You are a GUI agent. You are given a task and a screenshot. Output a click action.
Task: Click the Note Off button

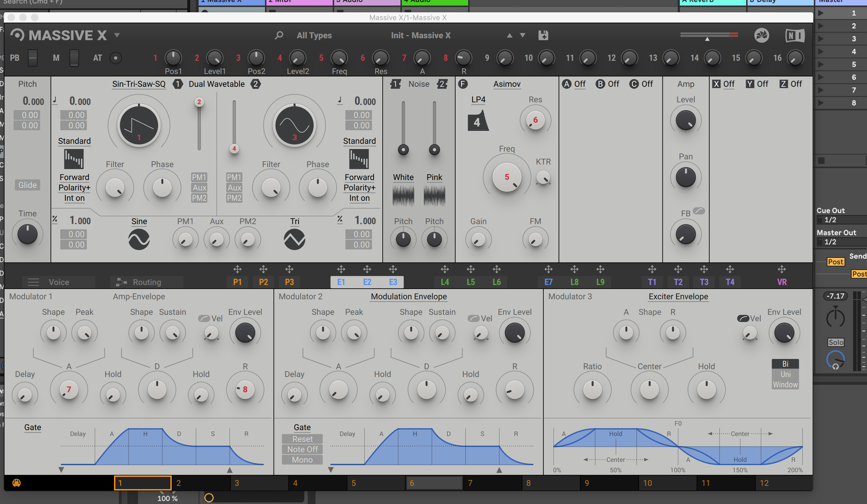pyautogui.click(x=302, y=449)
